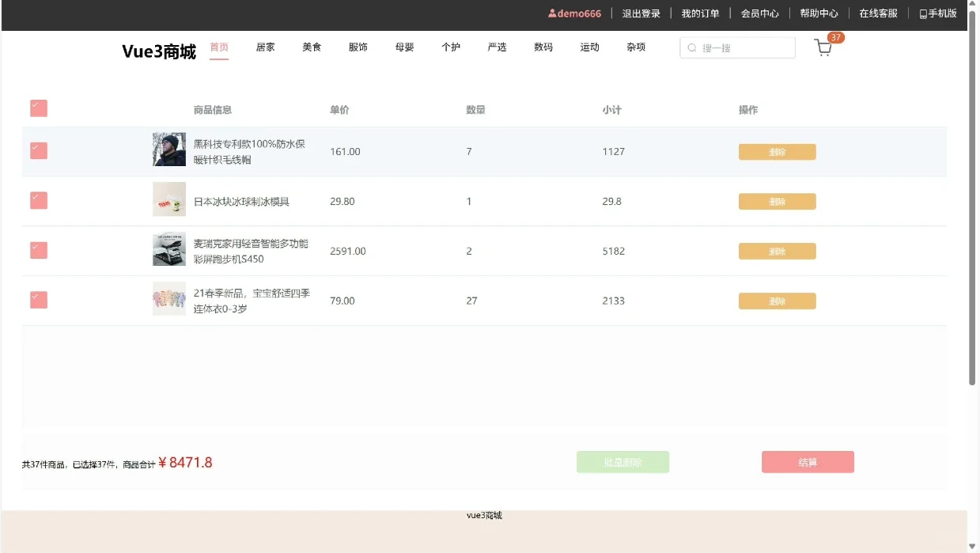Delete the Japanese ice mold item

coord(777,201)
